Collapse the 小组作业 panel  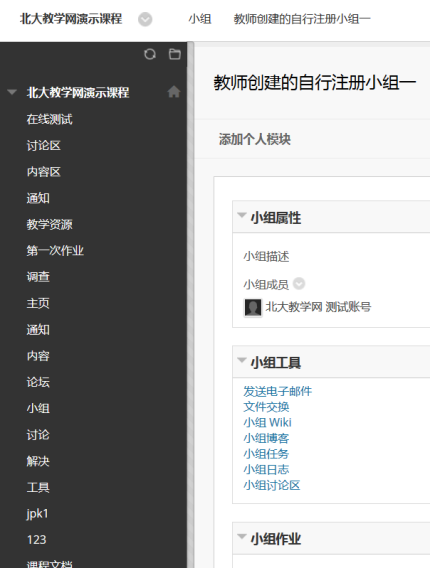coord(242,536)
